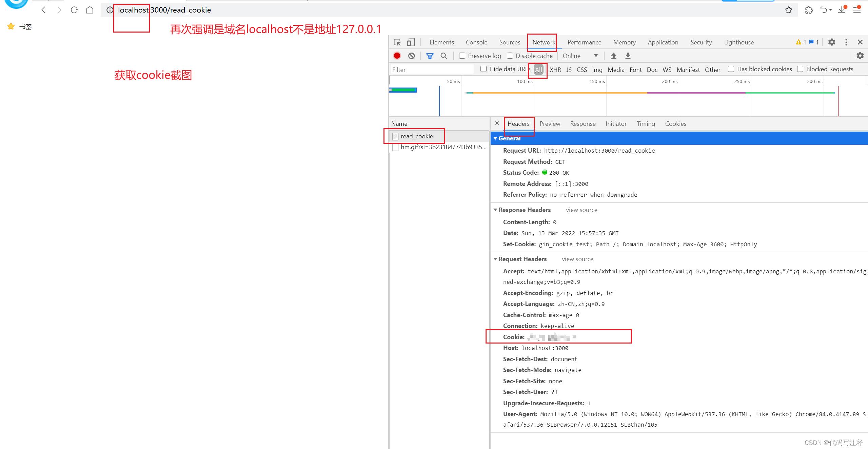The height and width of the screenshot is (449, 868).
Task: Check Hide data URLs
Action: [x=484, y=69]
